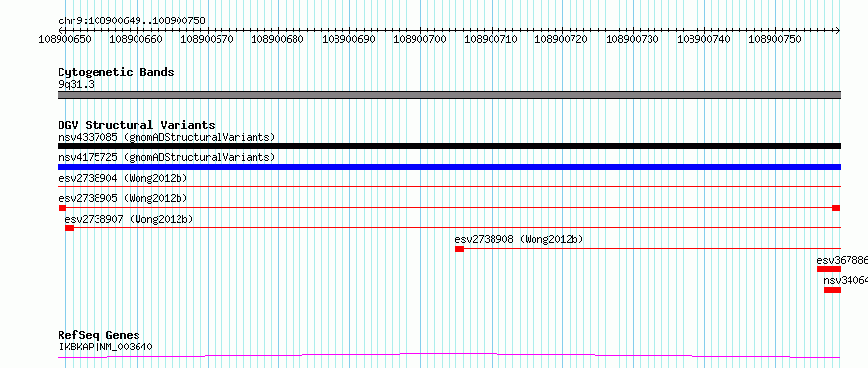Click ruler position 108900740
Viewport: 868px width, 368px height.
point(703,40)
